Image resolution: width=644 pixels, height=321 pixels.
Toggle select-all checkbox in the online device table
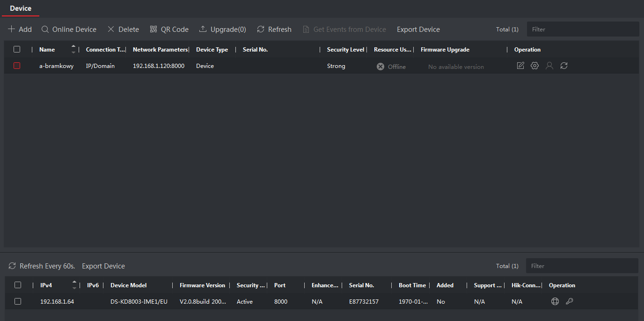18,285
